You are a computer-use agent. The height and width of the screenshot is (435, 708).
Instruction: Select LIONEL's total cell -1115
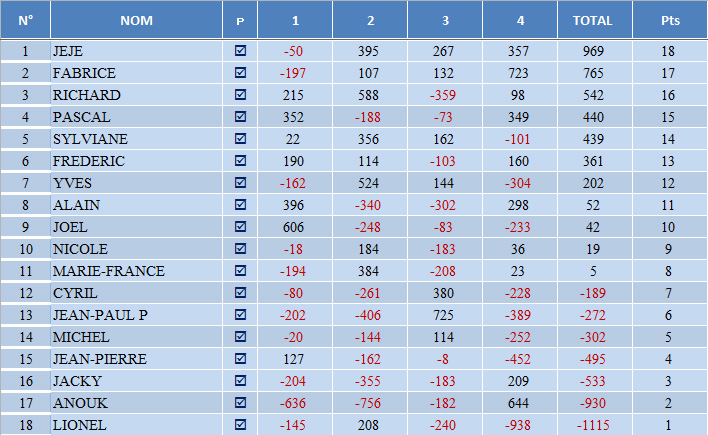(594, 425)
